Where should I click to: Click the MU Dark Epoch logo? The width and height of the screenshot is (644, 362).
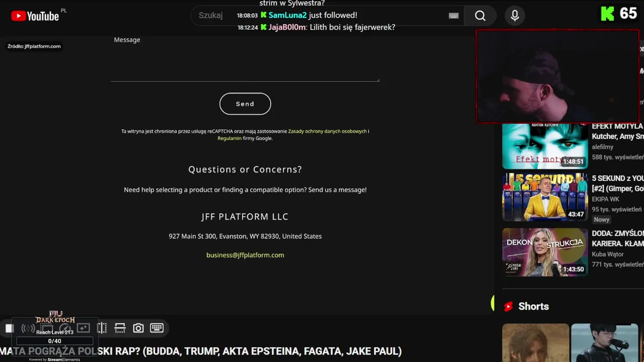click(55, 318)
